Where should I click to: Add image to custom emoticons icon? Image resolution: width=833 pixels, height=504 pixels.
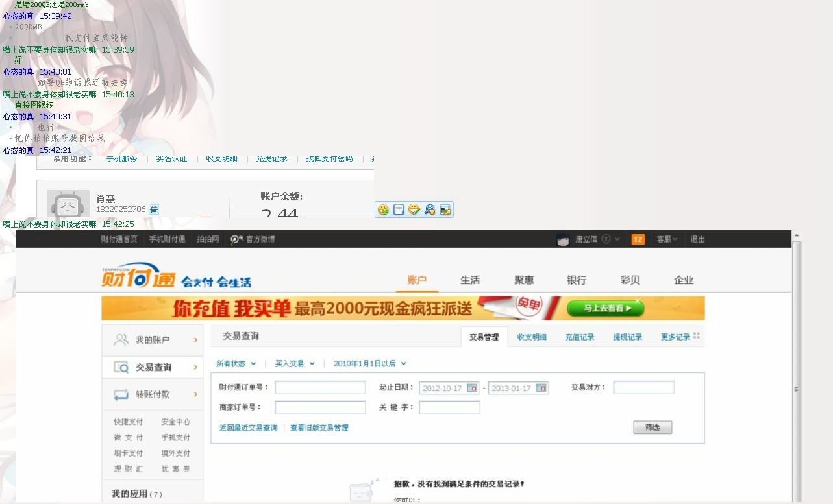(383, 210)
